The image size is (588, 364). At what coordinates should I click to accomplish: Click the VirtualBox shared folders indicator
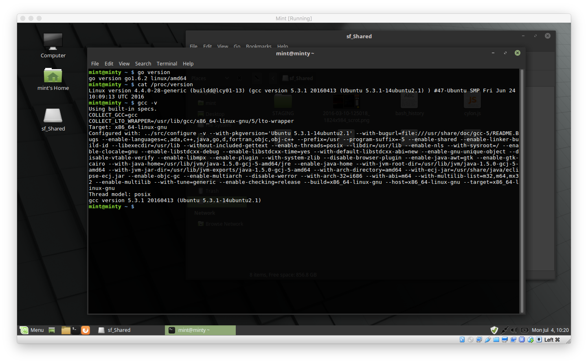tap(496, 340)
